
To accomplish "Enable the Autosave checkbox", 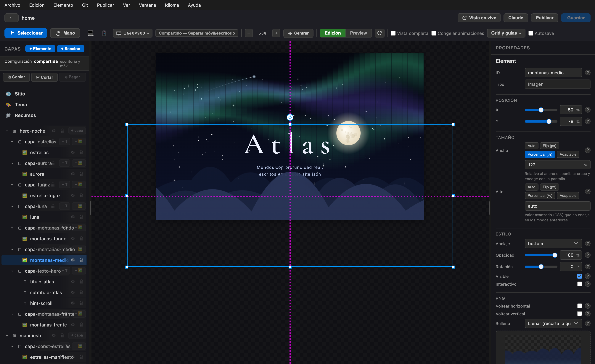I will (x=530, y=33).
